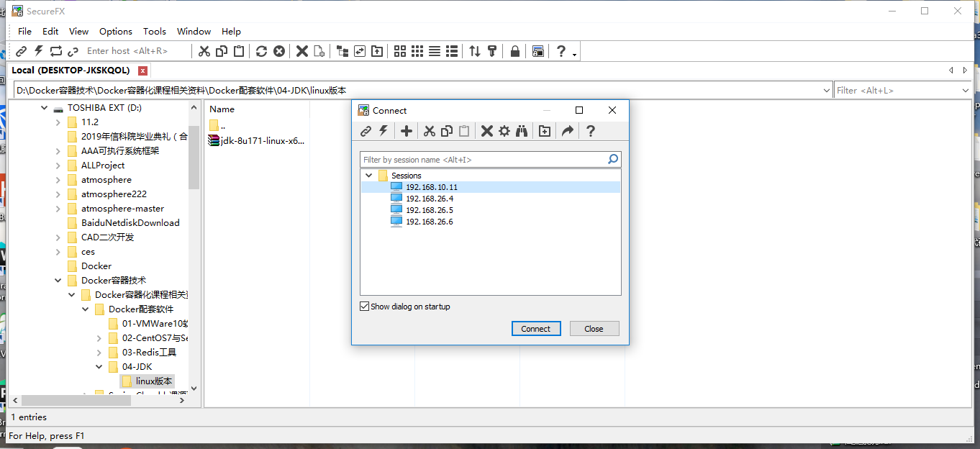Switch to large icons view
The width and height of the screenshot is (980, 449).
click(400, 51)
